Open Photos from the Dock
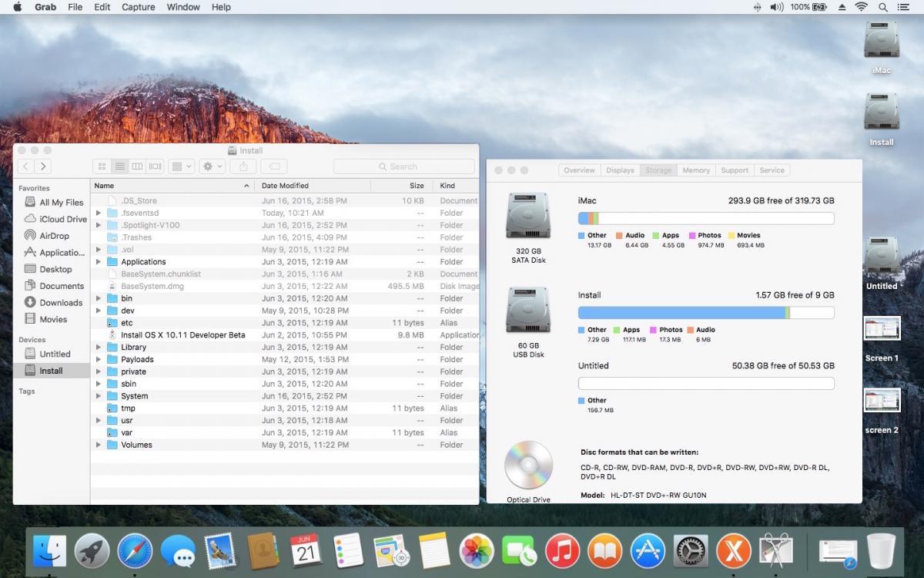Viewport: 924px width, 578px height. (477, 551)
